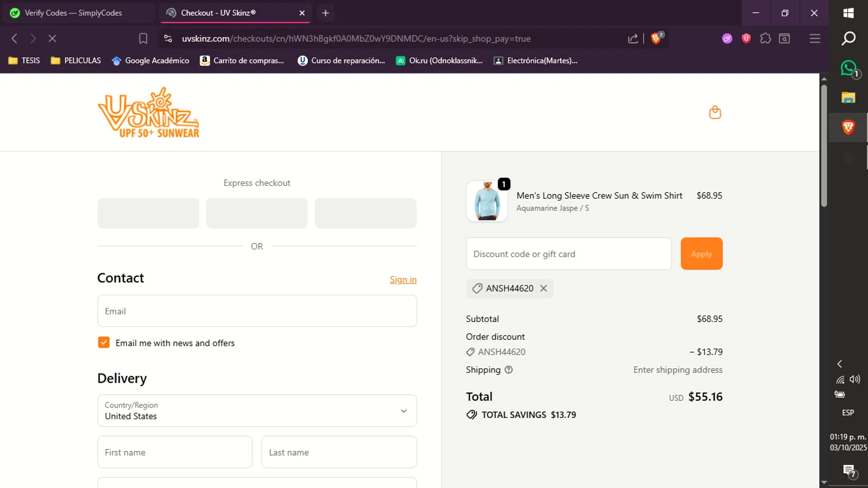The image size is (868, 488).
Task: Click the ESP language indicator
Action: coord(848,413)
